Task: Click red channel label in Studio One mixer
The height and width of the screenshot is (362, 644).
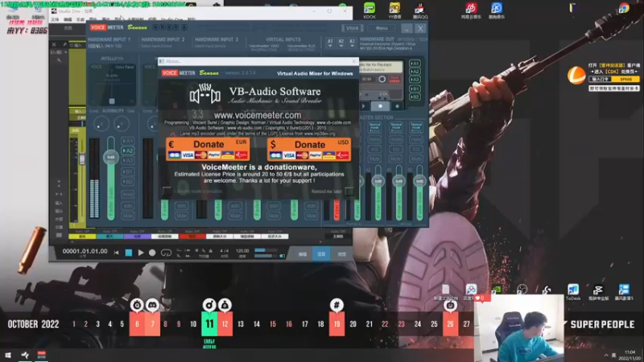Action: pyautogui.click(x=192, y=237)
